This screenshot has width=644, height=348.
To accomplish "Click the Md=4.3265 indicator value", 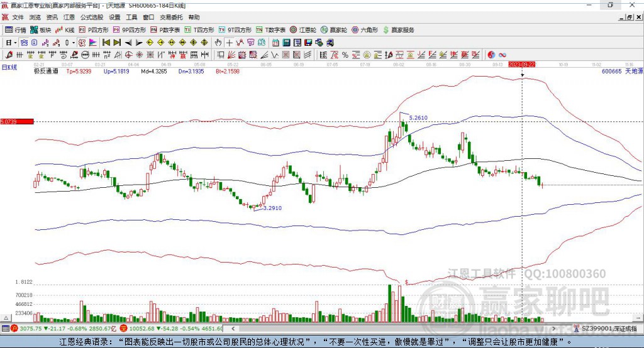I will tap(153, 71).
